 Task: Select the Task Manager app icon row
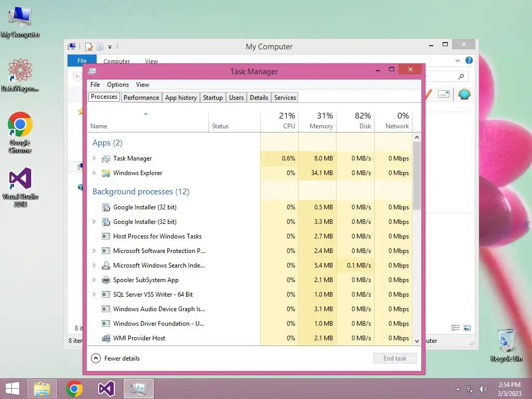tap(106, 158)
